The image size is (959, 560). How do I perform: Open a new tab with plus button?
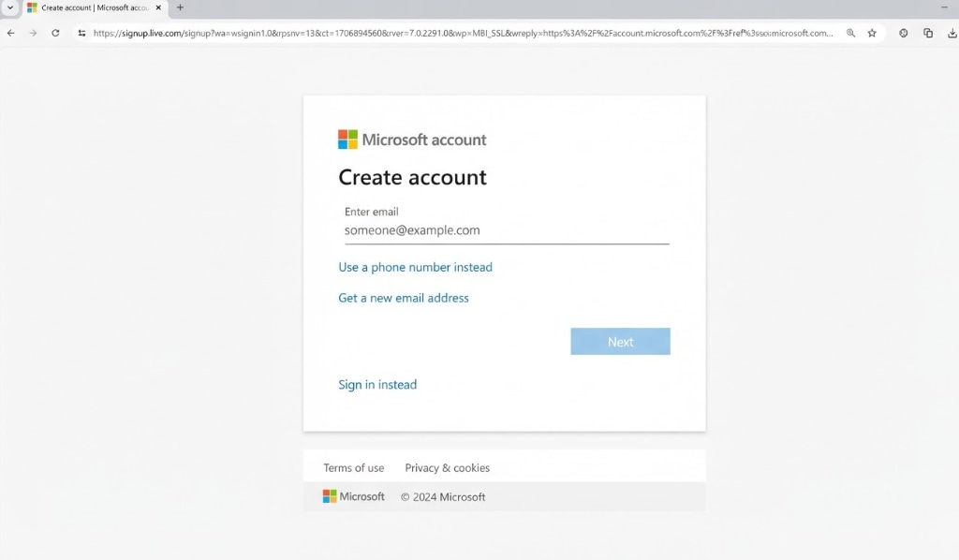180,7
